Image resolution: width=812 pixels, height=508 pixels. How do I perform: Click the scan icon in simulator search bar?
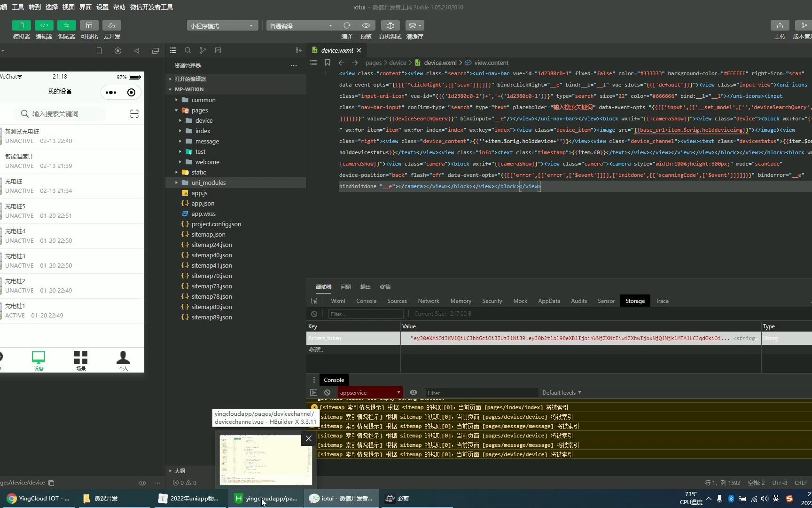click(134, 114)
